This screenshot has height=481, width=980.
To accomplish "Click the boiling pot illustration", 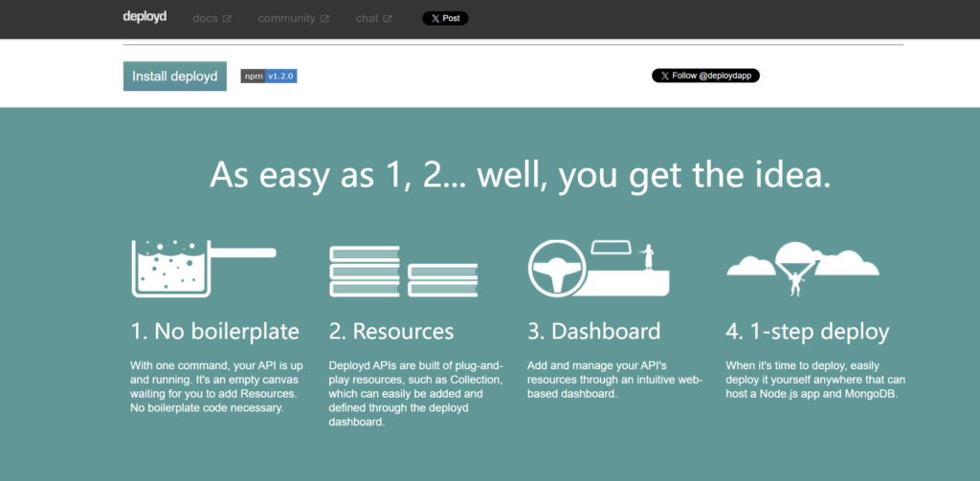I will pyautogui.click(x=202, y=268).
